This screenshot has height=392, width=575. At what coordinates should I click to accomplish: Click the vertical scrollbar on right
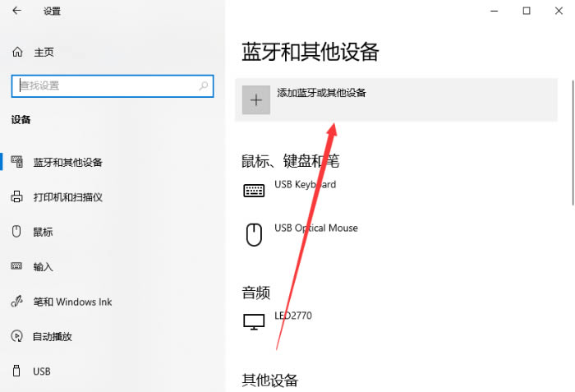pyautogui.click(x=573, y=142)
